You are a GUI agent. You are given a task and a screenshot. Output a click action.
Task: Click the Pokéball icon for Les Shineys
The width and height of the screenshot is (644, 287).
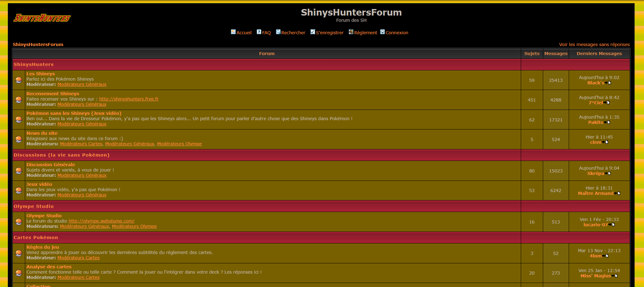pyautogui.click(x=19, y=80)
